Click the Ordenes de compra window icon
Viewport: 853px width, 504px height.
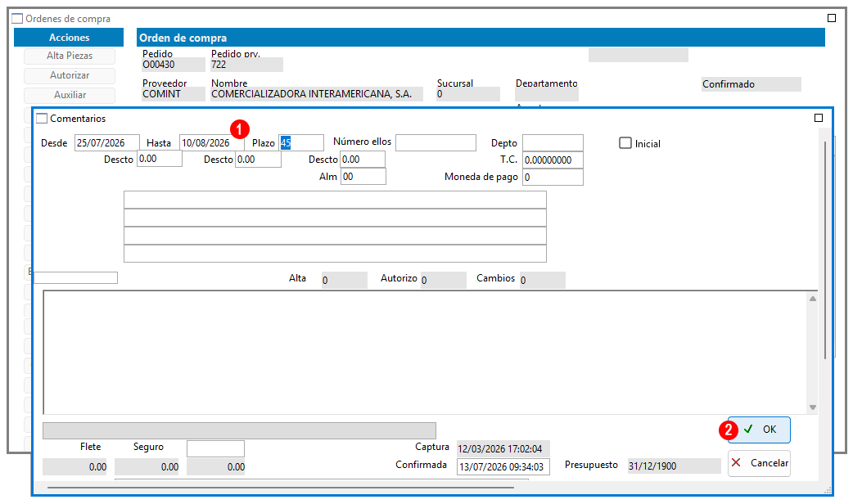click(x=17, y=19)
